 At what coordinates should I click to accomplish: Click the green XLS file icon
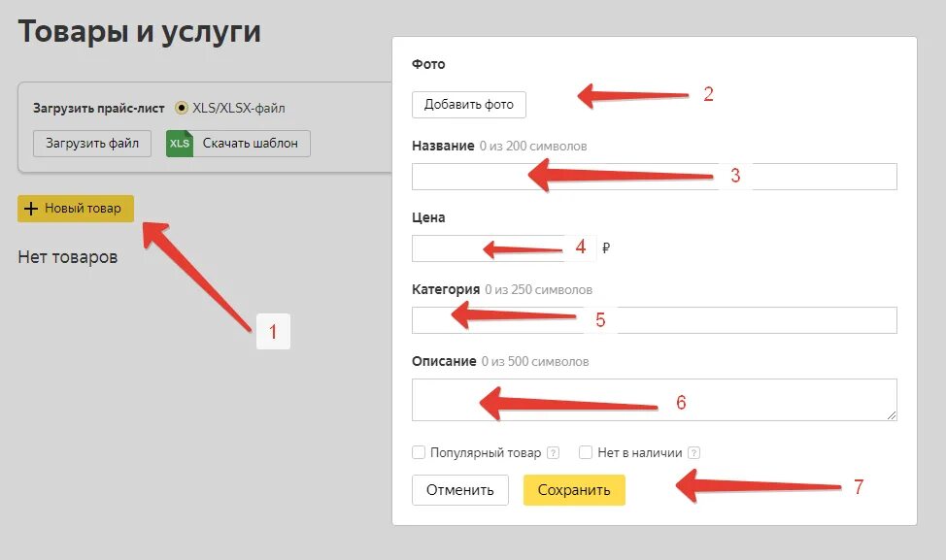pyautogui.click(x=180, y=144)
